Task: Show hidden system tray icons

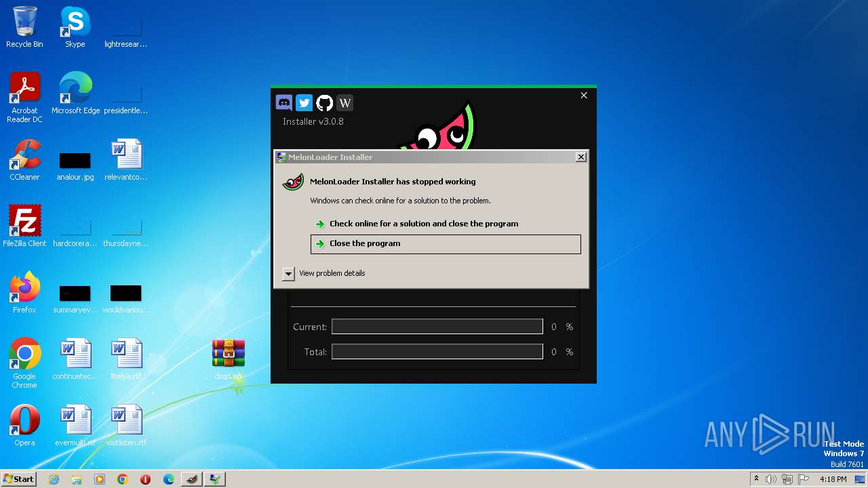Action: point(756,479)
